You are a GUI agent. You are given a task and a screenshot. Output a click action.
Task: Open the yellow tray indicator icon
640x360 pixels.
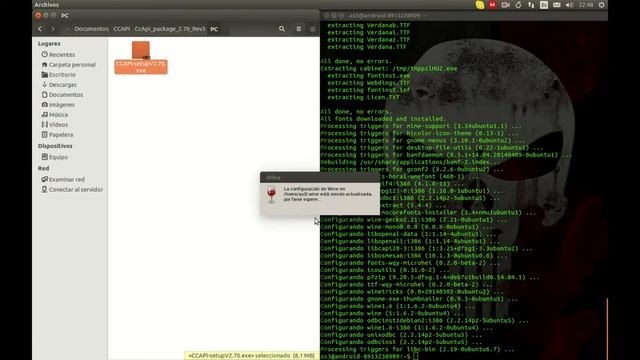[480, 5]
